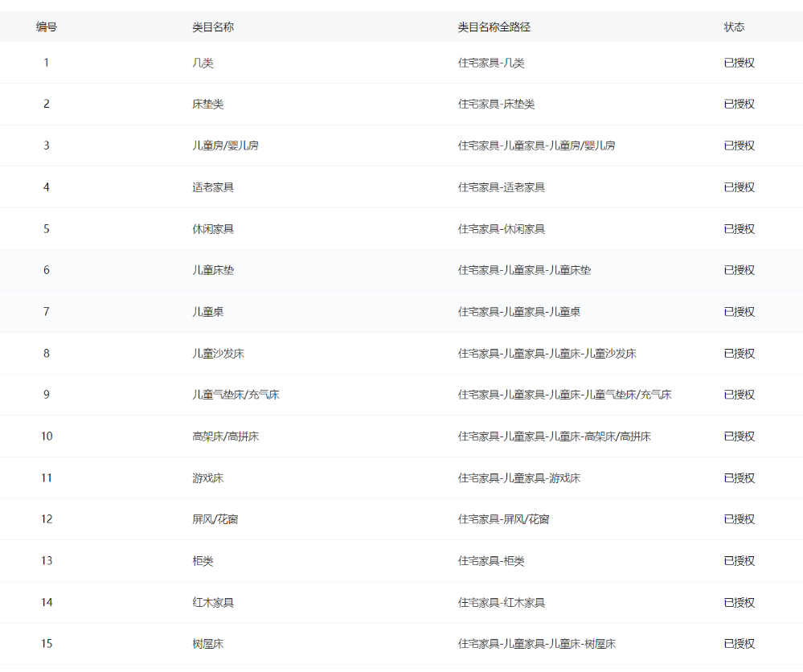Click the 状态 column header

(734, 27)
